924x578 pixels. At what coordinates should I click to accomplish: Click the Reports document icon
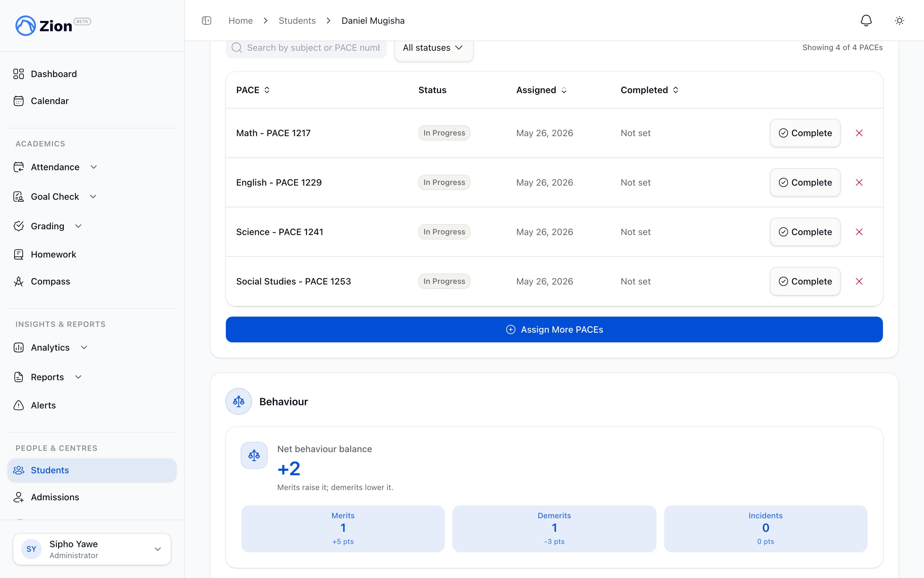pos(18,377)
